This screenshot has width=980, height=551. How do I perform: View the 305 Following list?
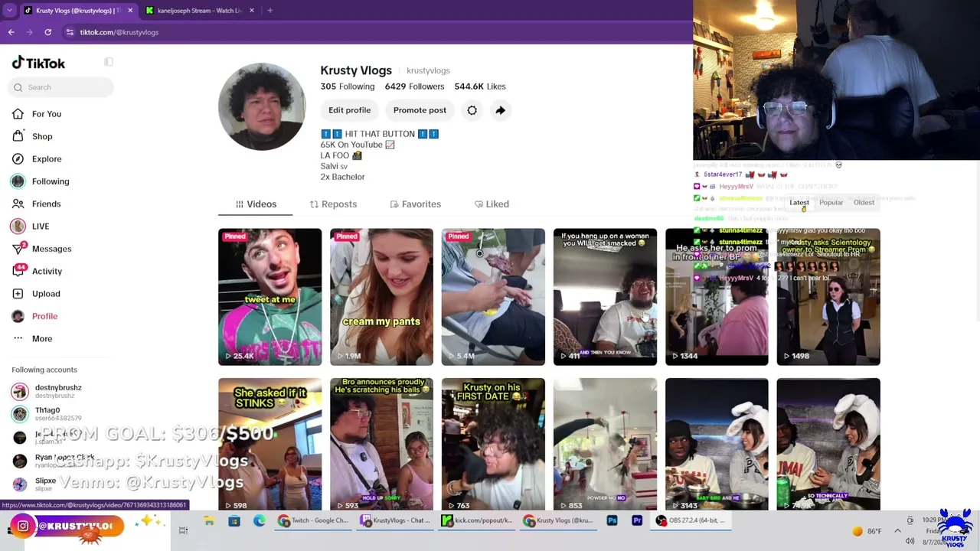(x=348, y=86)
